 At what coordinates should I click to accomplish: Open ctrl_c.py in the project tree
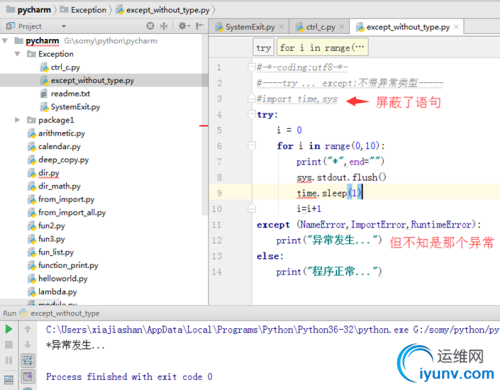(x=65, y=67)
